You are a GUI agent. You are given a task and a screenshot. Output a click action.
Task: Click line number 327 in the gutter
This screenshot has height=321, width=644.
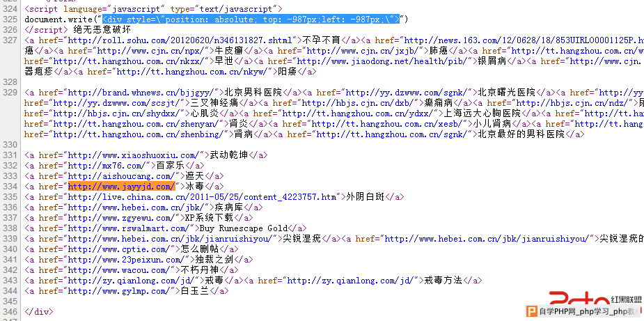point(9,40)
